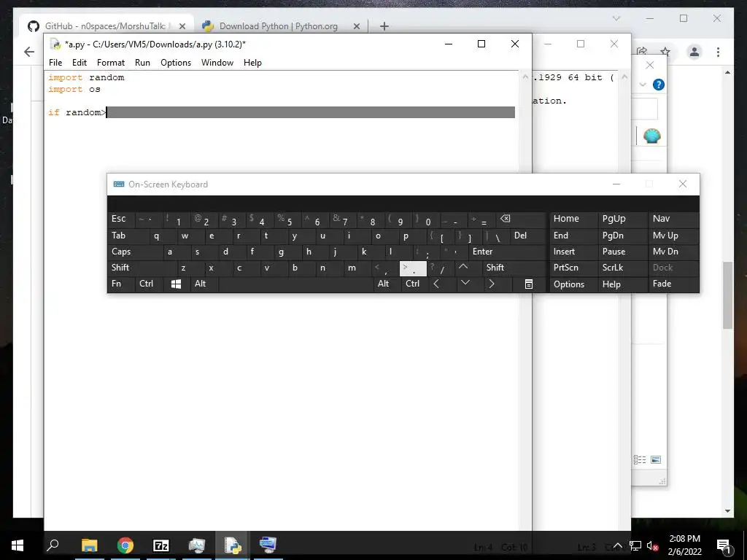747x560 pixels.
Task: Open the Window menu in IDLE
Action: 217,63
